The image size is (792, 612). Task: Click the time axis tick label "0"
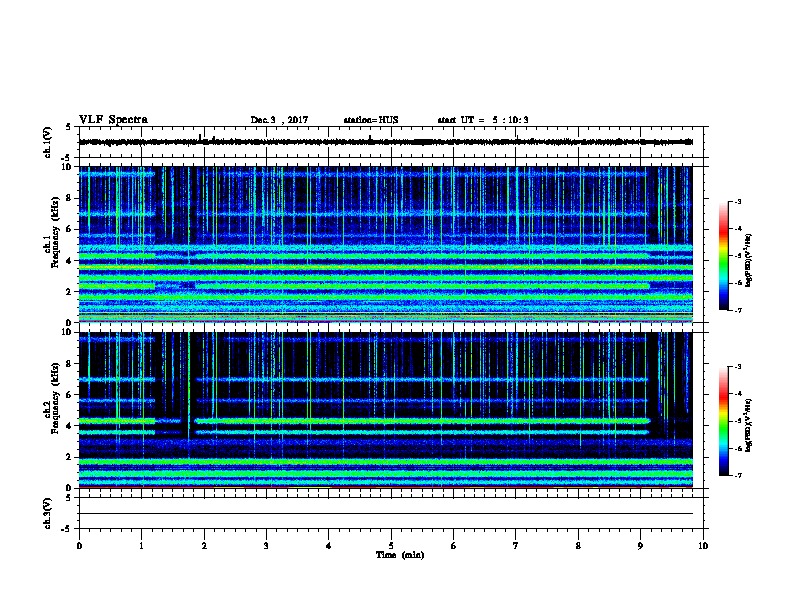click(x=79, y=546)
